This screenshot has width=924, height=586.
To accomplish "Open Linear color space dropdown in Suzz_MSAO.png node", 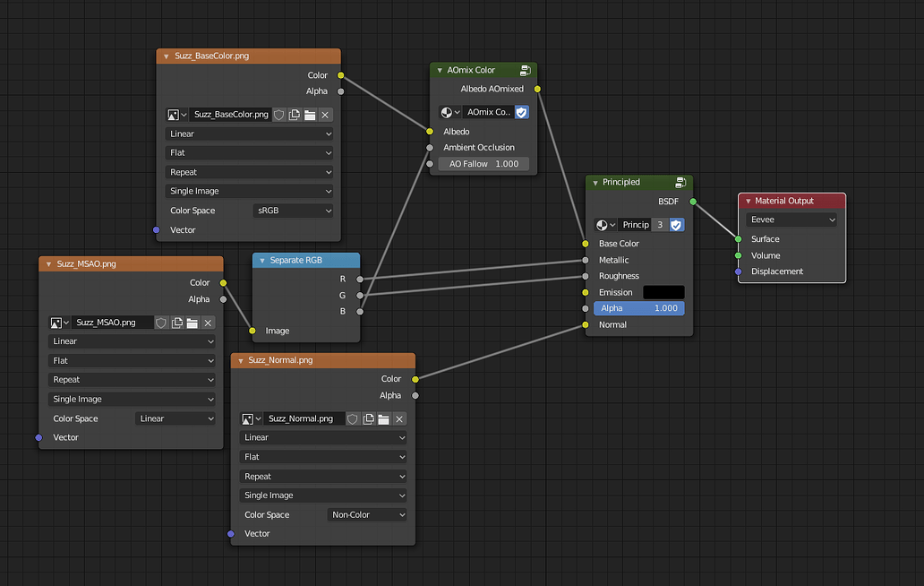I will point(175,418).
